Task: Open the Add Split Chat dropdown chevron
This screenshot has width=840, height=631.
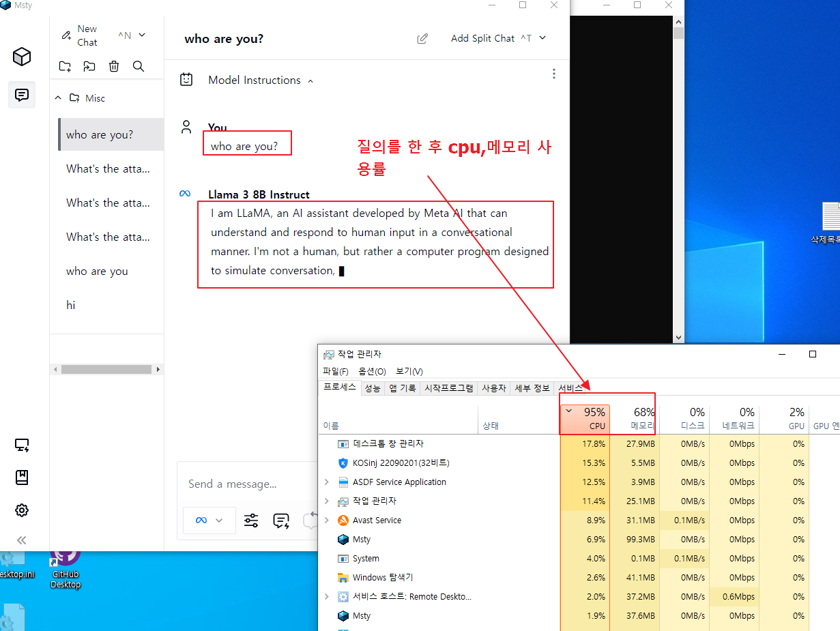Action: [x=542, y=38]
